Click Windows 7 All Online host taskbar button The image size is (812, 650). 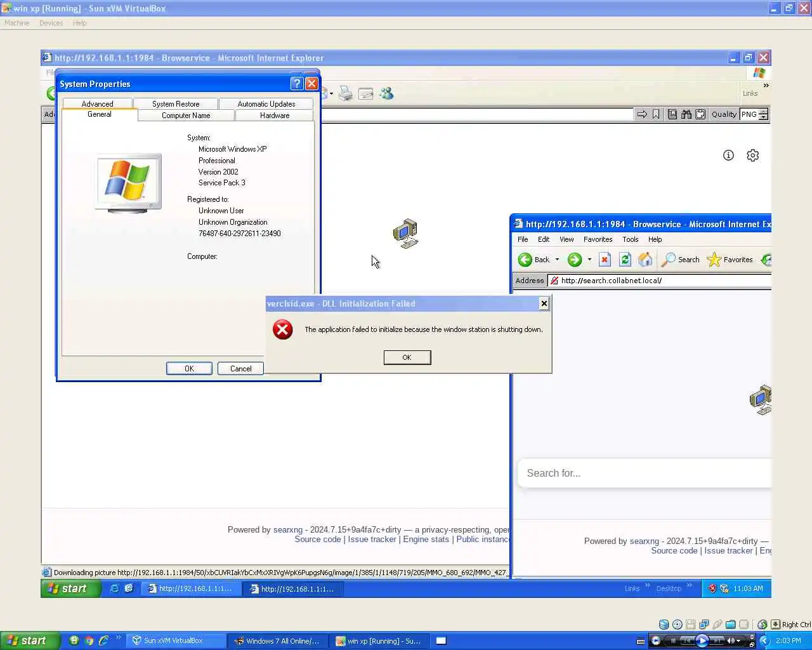click(277, 641)
